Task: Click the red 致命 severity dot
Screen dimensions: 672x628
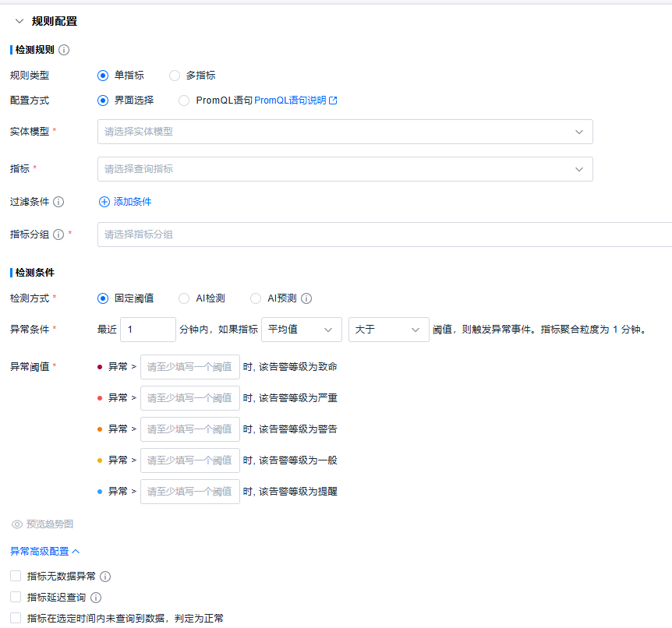Action: pyautogui.click(x=99, y=367)
